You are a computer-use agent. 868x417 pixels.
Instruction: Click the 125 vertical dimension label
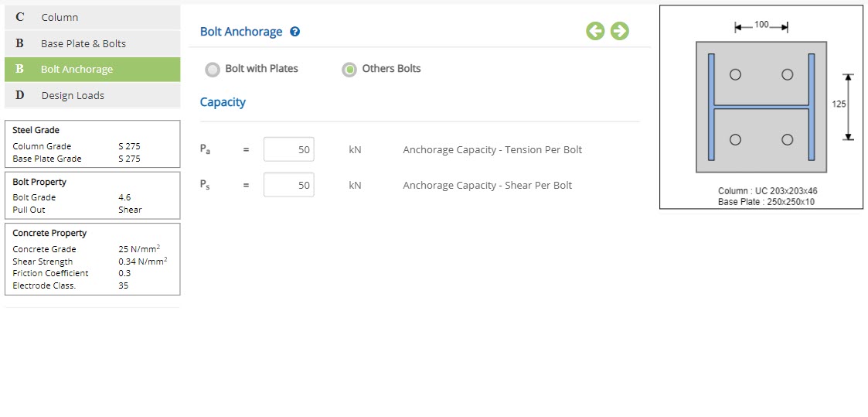click(x=839, y=104)
